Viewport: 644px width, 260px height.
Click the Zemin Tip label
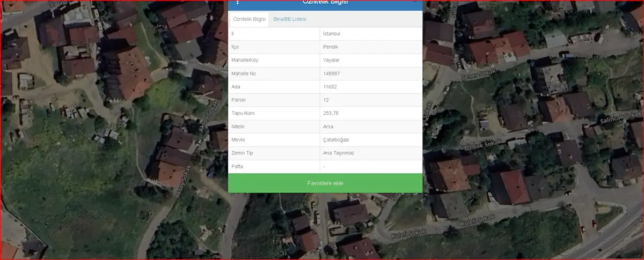(241, 153)
